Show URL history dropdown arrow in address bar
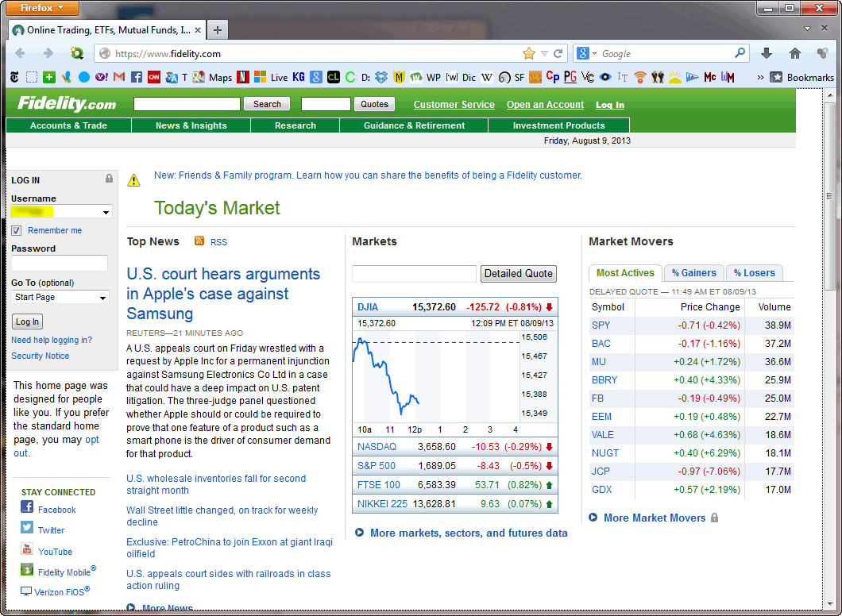842x616 pixels. (x=544, y=54)
